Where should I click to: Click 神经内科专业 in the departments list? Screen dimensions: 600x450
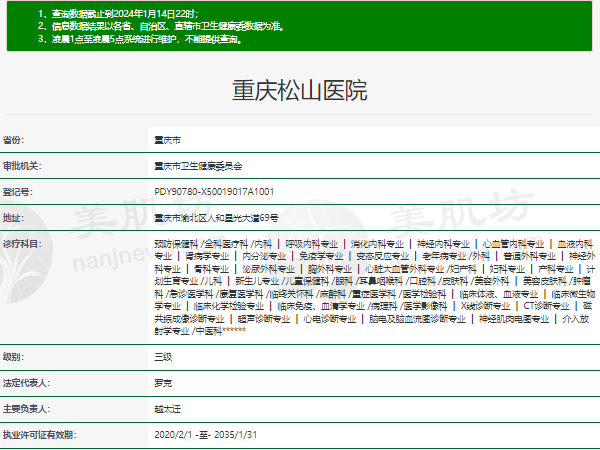coord(443,244)
